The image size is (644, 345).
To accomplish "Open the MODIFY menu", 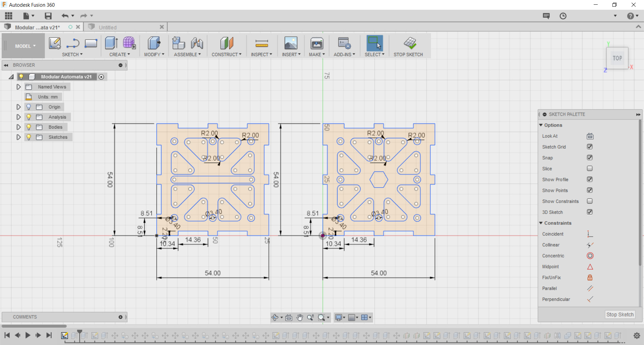I will pyautogui.click(x=154, y=54).
